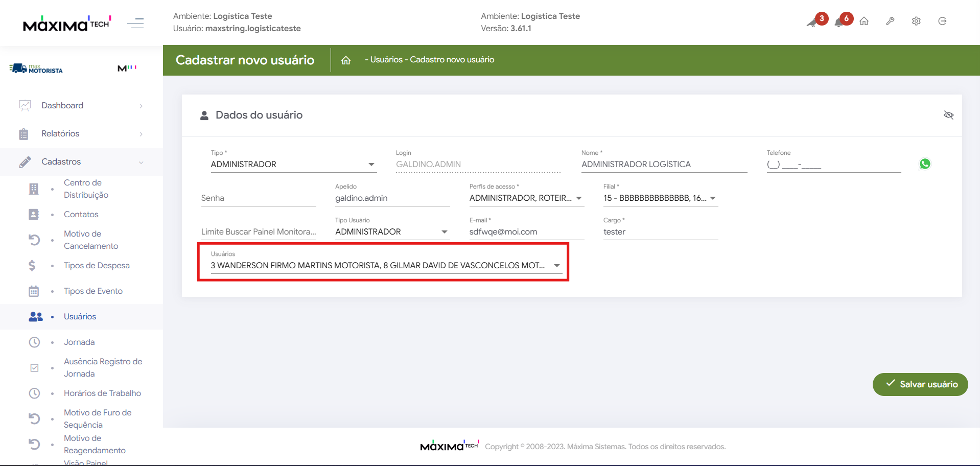Image resolution: width=980 pixels, height=466 pixels.
Task: Click the Máxima Tech logo
Action: click(x=67, y=24)
